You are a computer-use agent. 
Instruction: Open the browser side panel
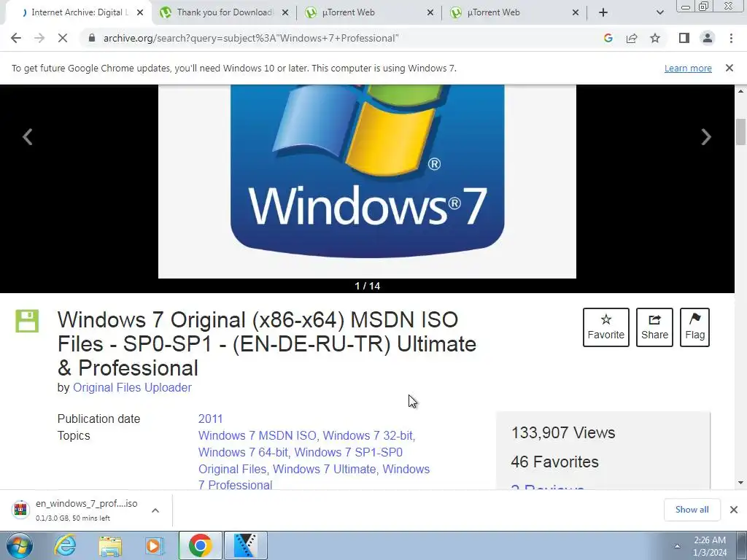tap(684, 38)
